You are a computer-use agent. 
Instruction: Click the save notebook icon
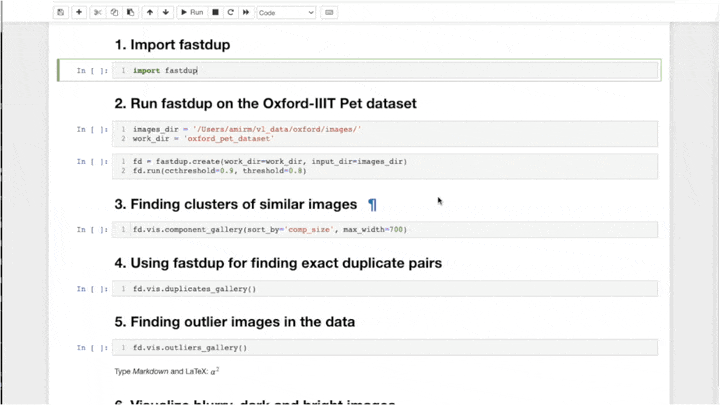61,13
